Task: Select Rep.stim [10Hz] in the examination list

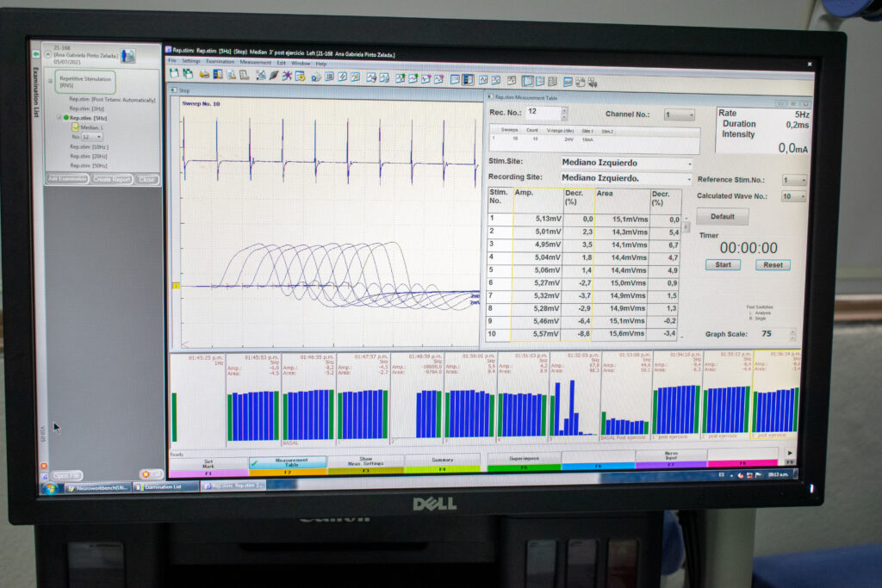Action: [x=88, y=146]
